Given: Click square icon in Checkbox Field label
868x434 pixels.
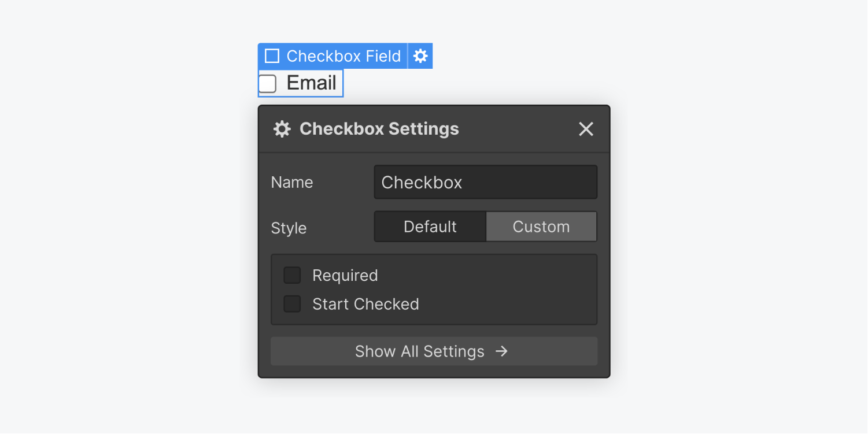Looking at the screenshot, I should pyautogui.click(x=272, y=56).
